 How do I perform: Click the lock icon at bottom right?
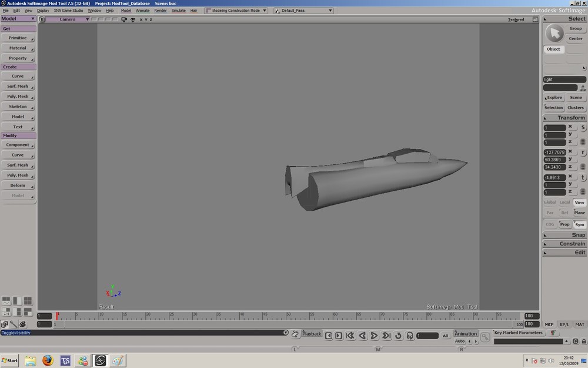583,342
